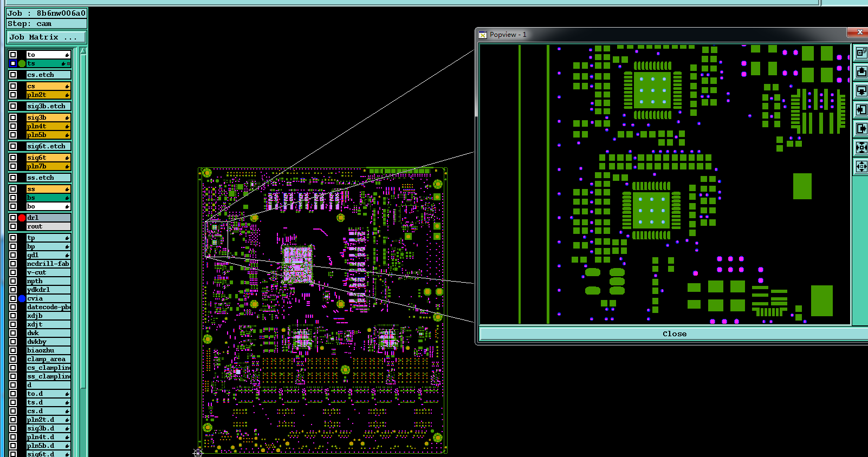Click the pencil icon on the to.d layer
Viewport: 868px width, 457px height.
[67, 394]
